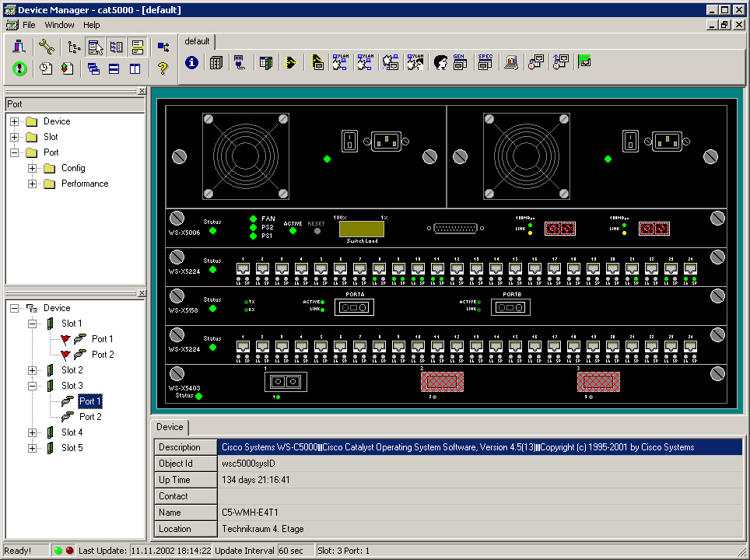Switch to the default tab
This screenshot has height=560, width=750.
click(197, 41)
